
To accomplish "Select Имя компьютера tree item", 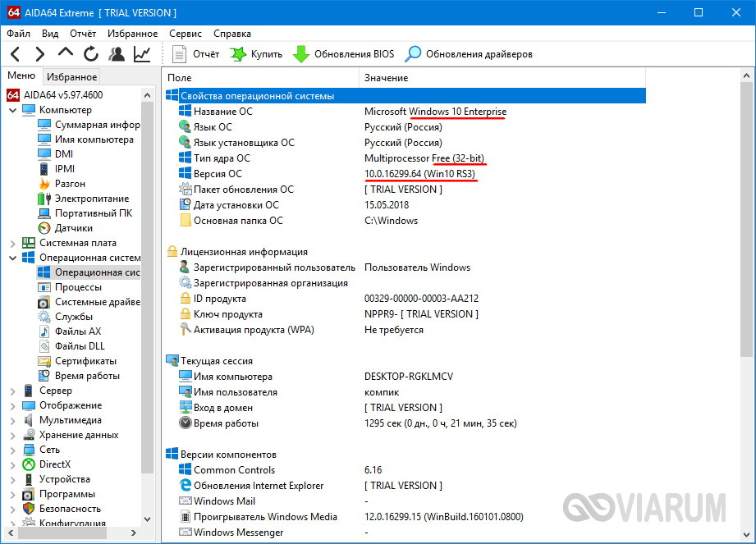I will click(86, 139).
